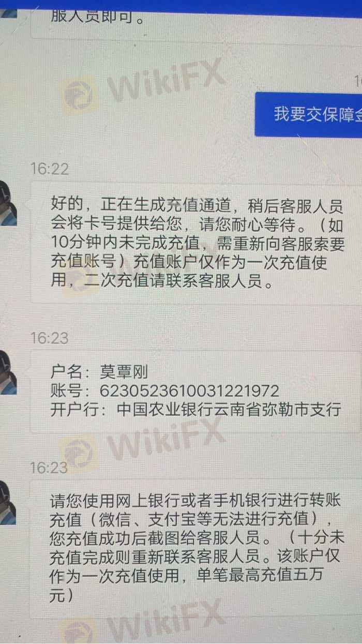Image resolution: width=362 pixels, height=644 pixels.
Task: Click the 16:22 timestamp
Action: point(49,169)
